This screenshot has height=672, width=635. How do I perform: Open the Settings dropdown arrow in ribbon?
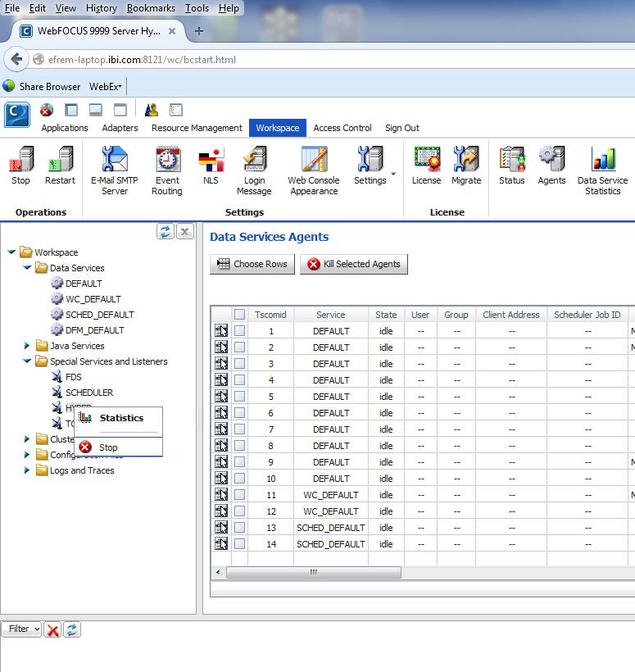[393, 174]
